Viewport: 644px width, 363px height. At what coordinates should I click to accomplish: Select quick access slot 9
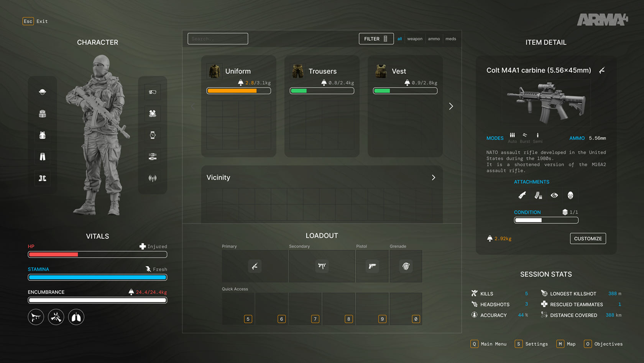point(372,309)
